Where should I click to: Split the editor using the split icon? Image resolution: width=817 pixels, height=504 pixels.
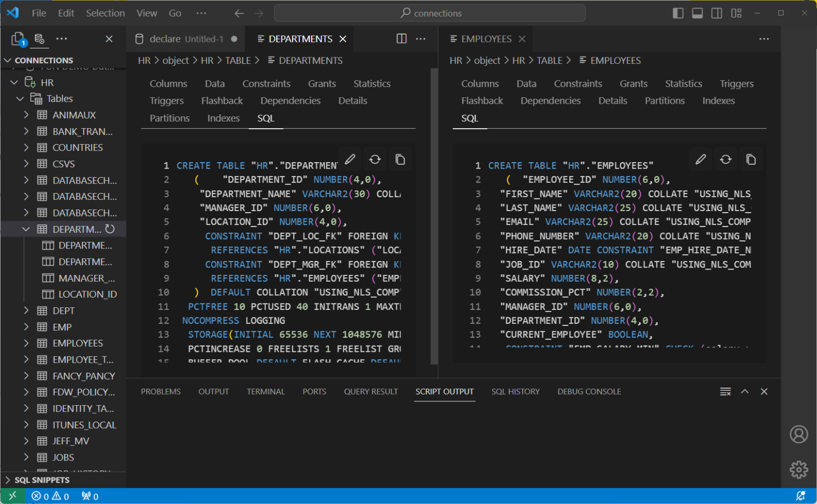401,38
